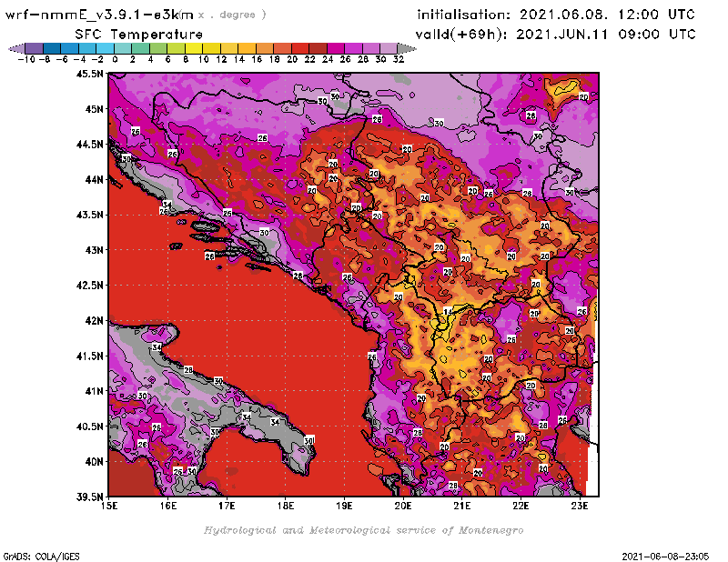Click the '43N' latitude axis label
Image resolution: width=728 pixels, height=562 pixels.
[x=95, y=250]
